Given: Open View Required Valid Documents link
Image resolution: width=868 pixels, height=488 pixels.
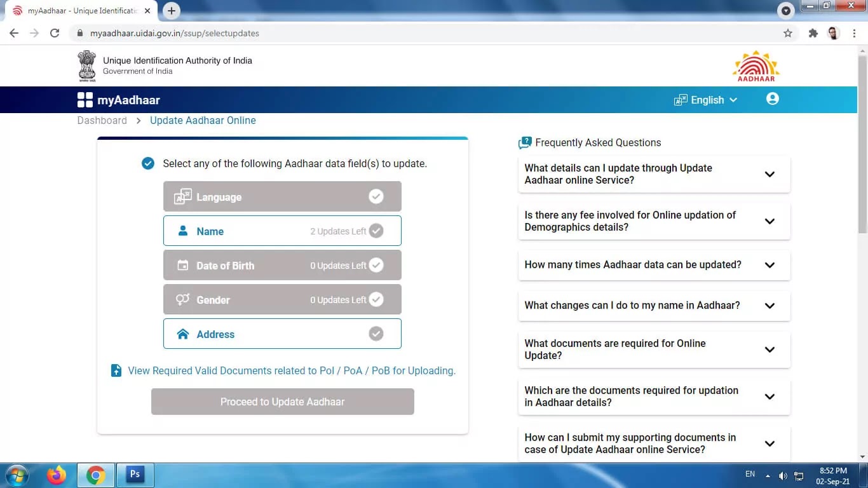Looking at the screenshot, I should click(292, 370).
